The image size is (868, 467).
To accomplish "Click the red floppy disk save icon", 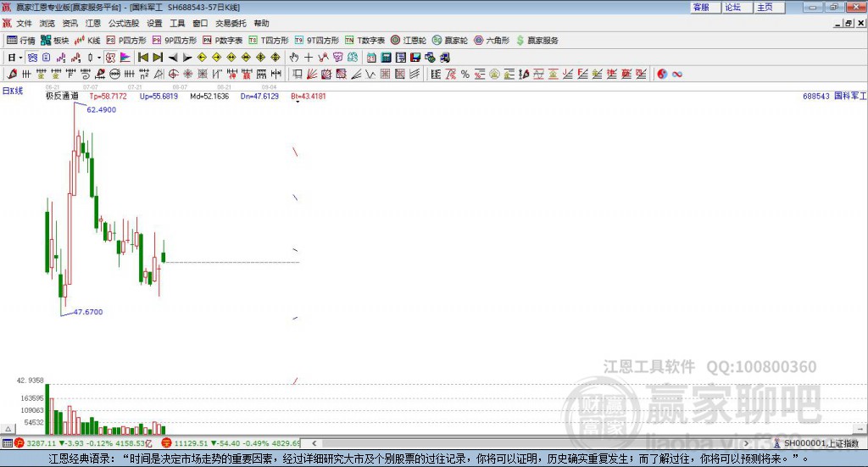I will click(415, 58).
